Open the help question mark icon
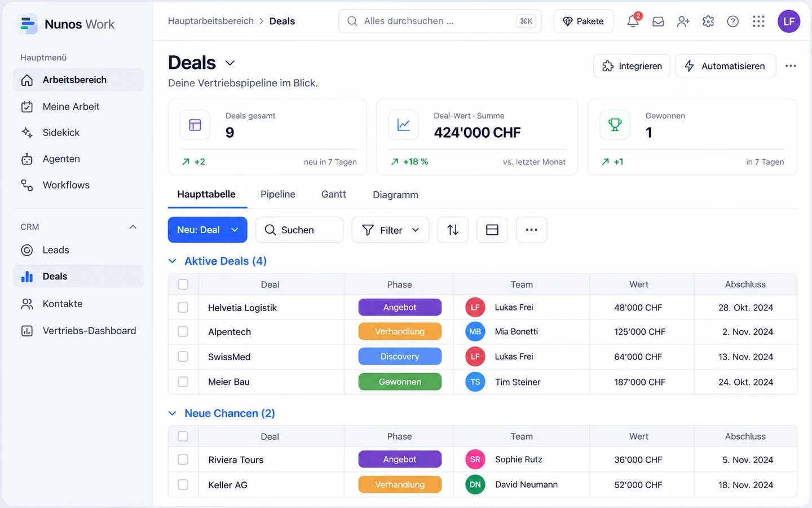812x508 pixels. (733, 21)
